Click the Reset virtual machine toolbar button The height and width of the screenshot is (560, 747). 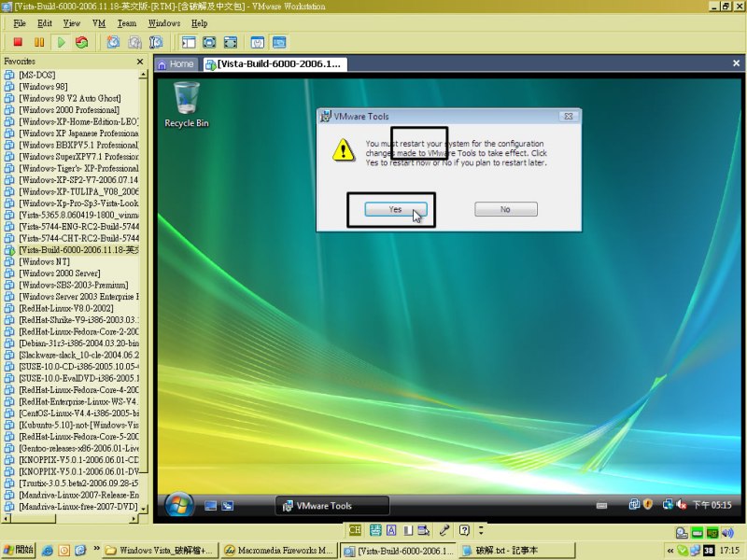pyautogui.click(x=82, y=42)
